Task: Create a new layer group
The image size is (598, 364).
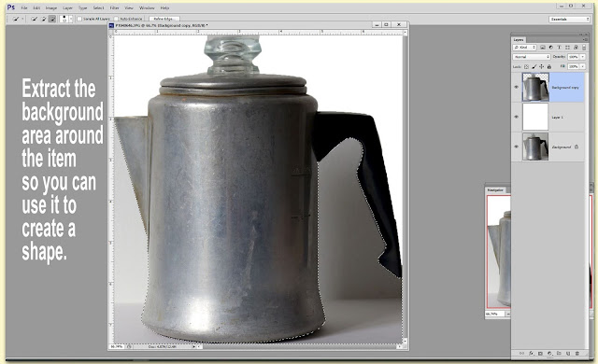Action: pos(559,354)
